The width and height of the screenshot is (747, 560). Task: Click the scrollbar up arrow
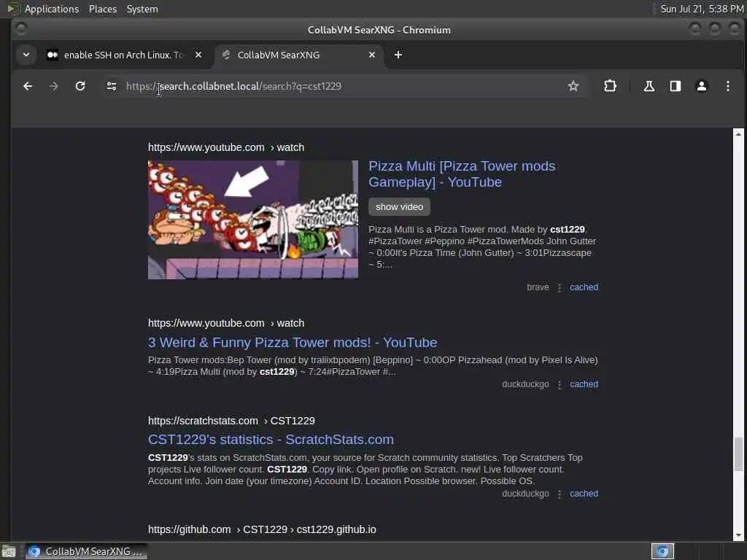coord(738,134)
